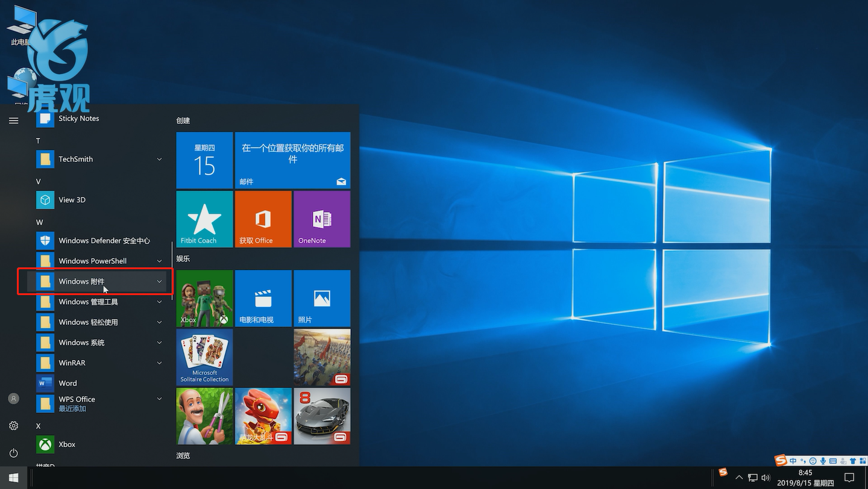Click the letter W section header
This screenshot has width=868, height=489.
(x=39, y=223)
